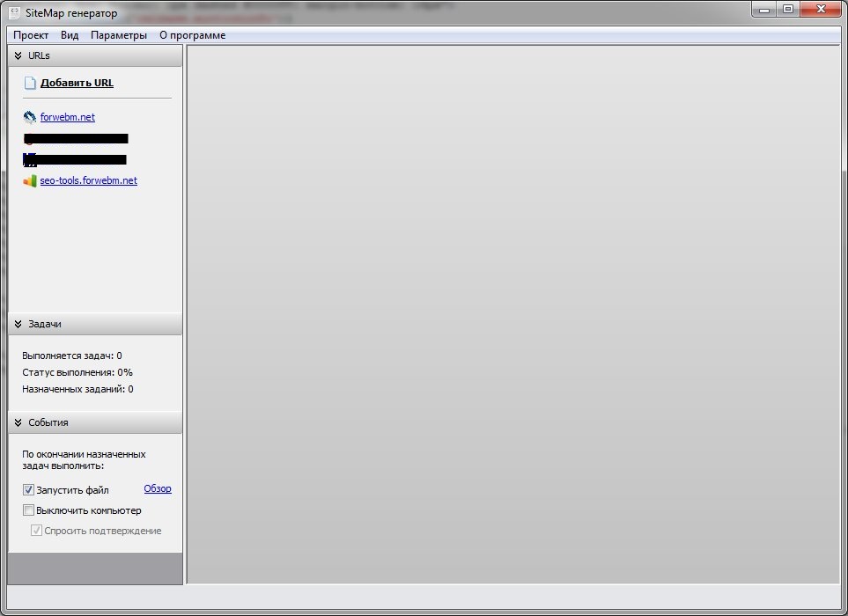Click the page icon beside Добавить URL
This screenshot has width=848, height=616.
(30, 84)
